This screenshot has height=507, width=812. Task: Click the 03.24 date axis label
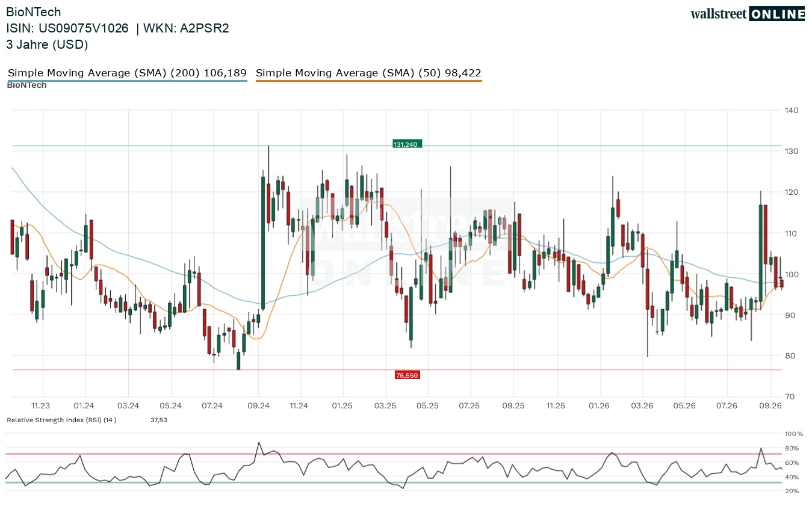(x=128, y=406)
